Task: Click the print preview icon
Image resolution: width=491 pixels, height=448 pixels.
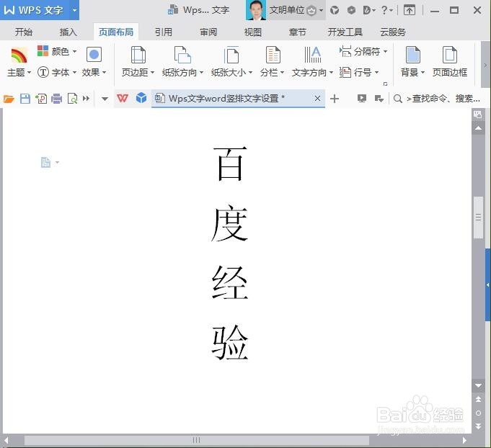Action: click(x=72, y=99)
